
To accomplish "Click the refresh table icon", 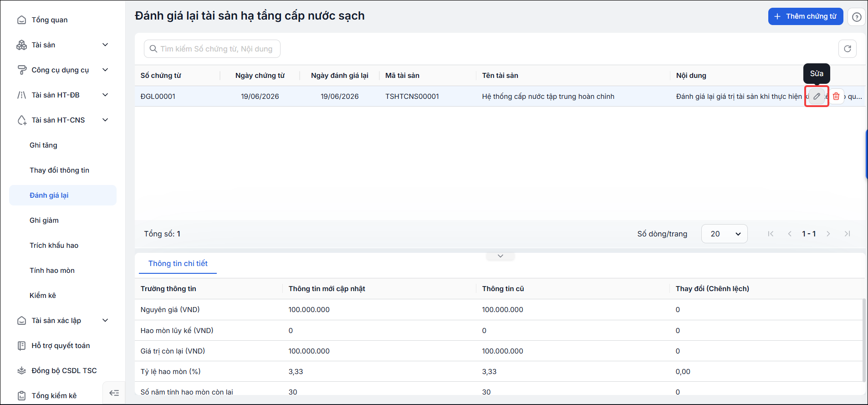I will click(x=848, y=49).
